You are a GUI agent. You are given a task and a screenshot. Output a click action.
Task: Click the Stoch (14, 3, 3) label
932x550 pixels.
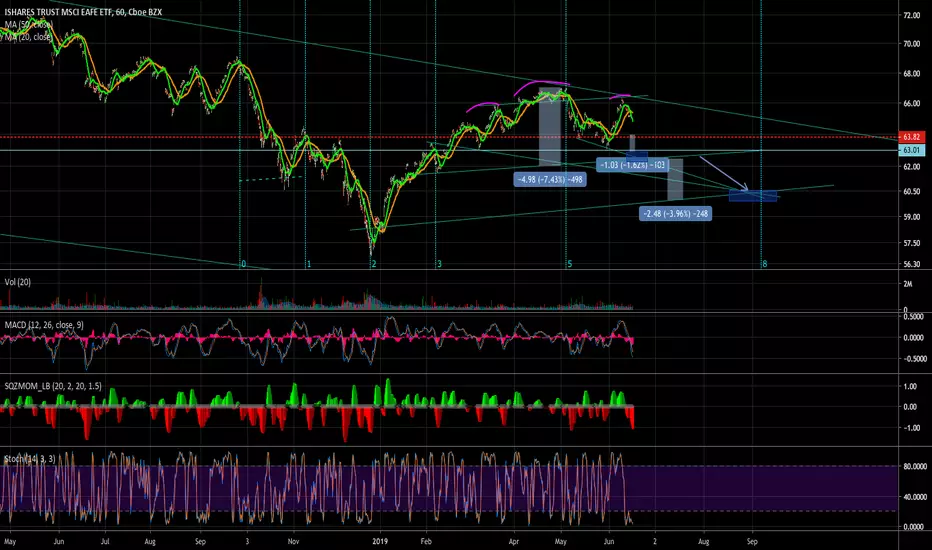click(x=30, y=458)
